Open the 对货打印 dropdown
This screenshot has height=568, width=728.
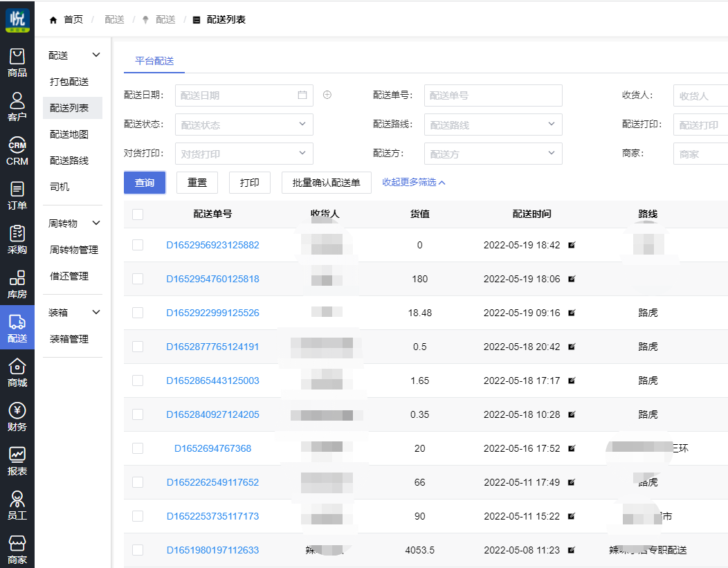point(244,154)
